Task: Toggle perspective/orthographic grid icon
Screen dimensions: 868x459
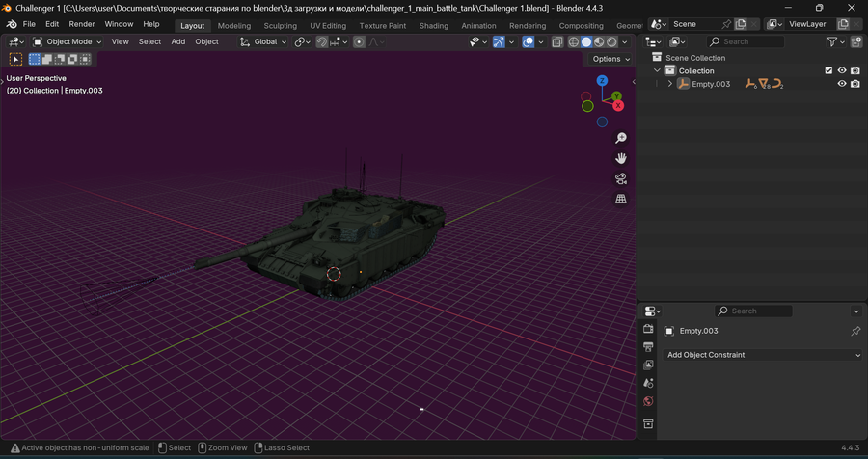Action: (621, 200)
